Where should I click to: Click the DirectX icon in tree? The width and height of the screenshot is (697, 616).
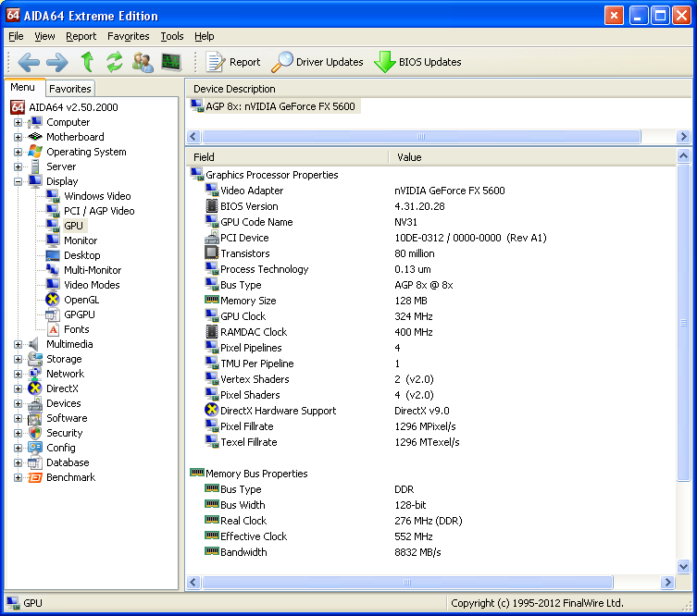pyautogui.click(x=35, y=388)
